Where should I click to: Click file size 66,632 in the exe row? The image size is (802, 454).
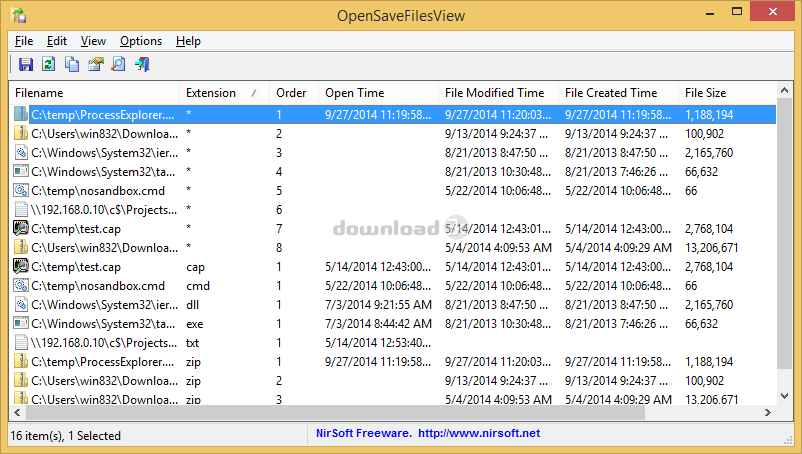pos(701,324)
